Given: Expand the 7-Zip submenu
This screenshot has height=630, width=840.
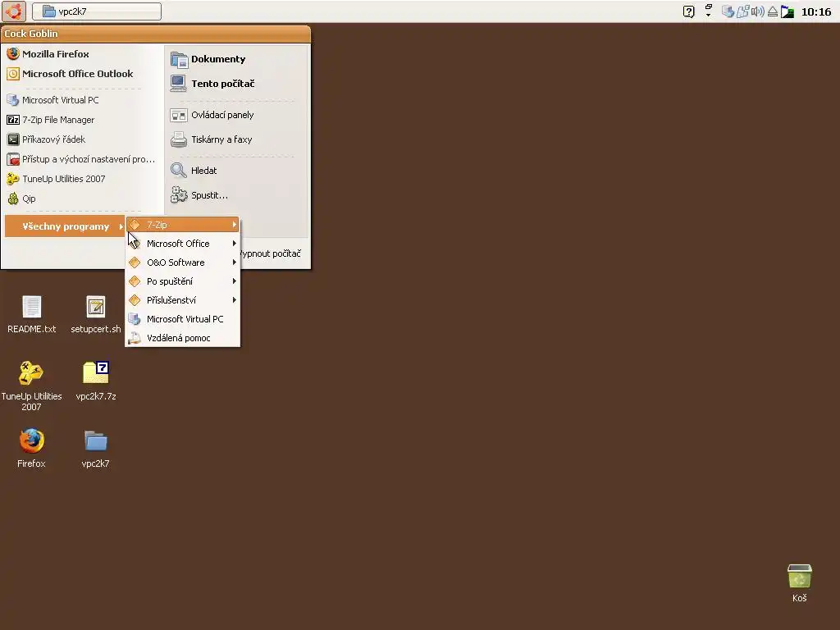Looking at the screenshot, I should 183,225.
